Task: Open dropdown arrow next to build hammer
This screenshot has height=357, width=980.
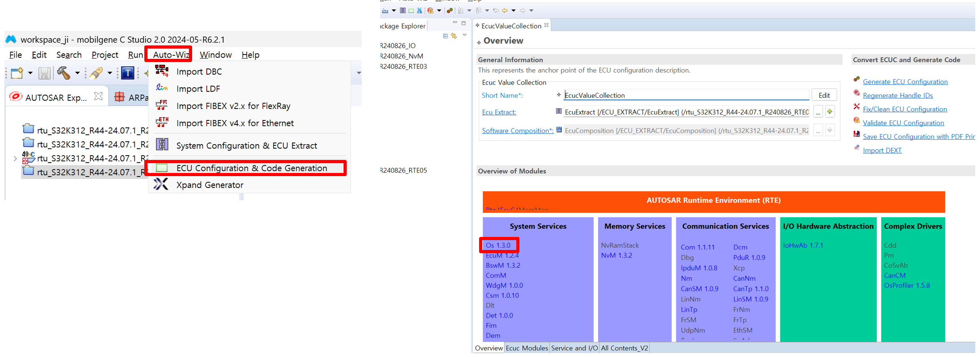Action: coord(77,73)
